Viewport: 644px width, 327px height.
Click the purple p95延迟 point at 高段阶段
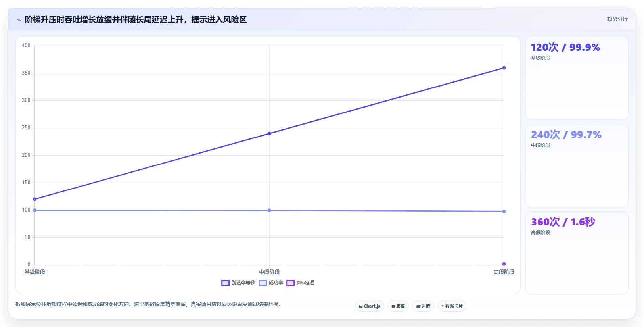pos(504,264)
